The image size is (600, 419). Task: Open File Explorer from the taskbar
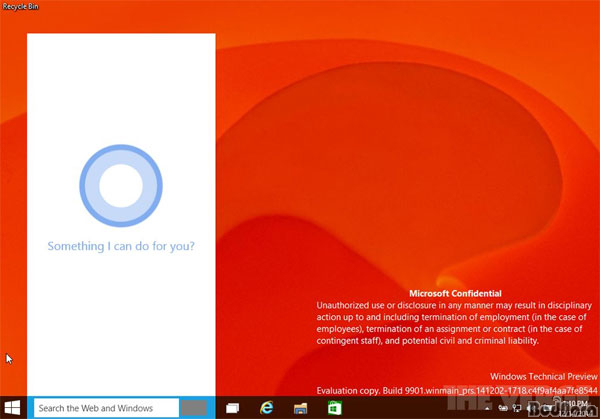[x=300, y=409]
